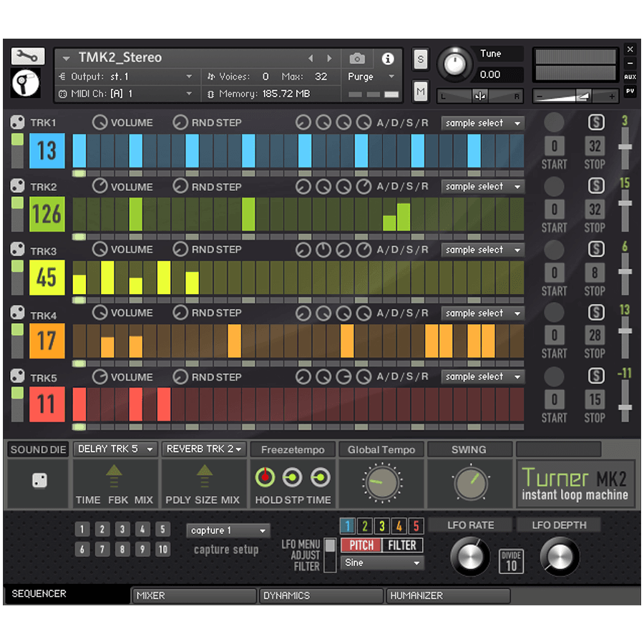The width and height of the screenshot is (644, 644).
Task: Randomize TRK4 with its dice icon
Action: (x=18, y=313)
